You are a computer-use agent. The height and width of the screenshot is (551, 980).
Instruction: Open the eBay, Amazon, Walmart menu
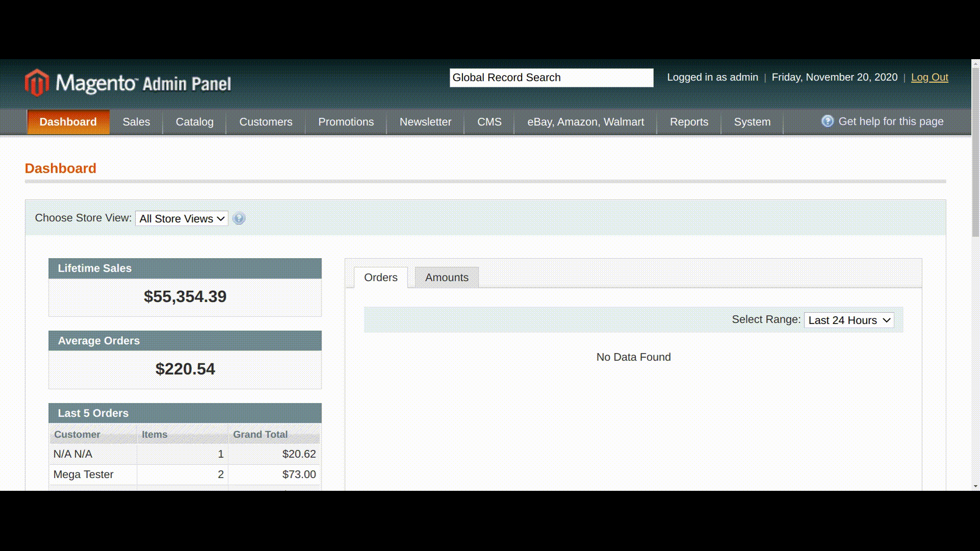[x=585, y=122]
